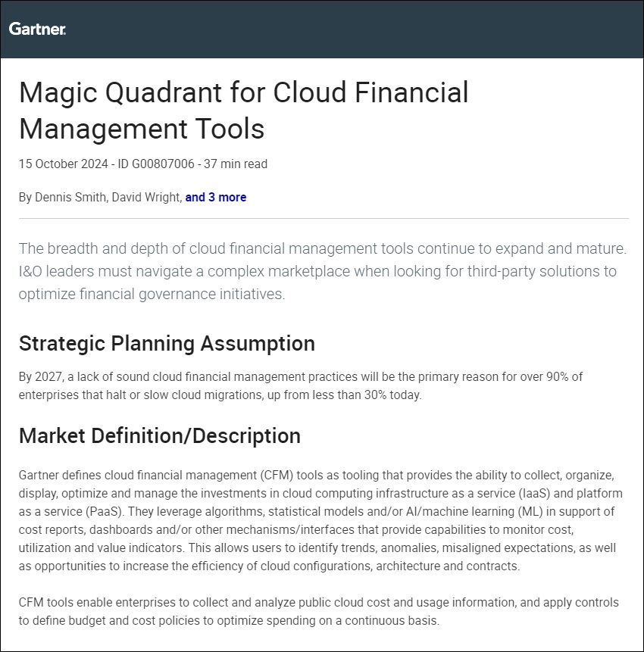Screen dimensions: 644x652
Task: Click the "37 min read" label
Action: [x=236, y=164]
